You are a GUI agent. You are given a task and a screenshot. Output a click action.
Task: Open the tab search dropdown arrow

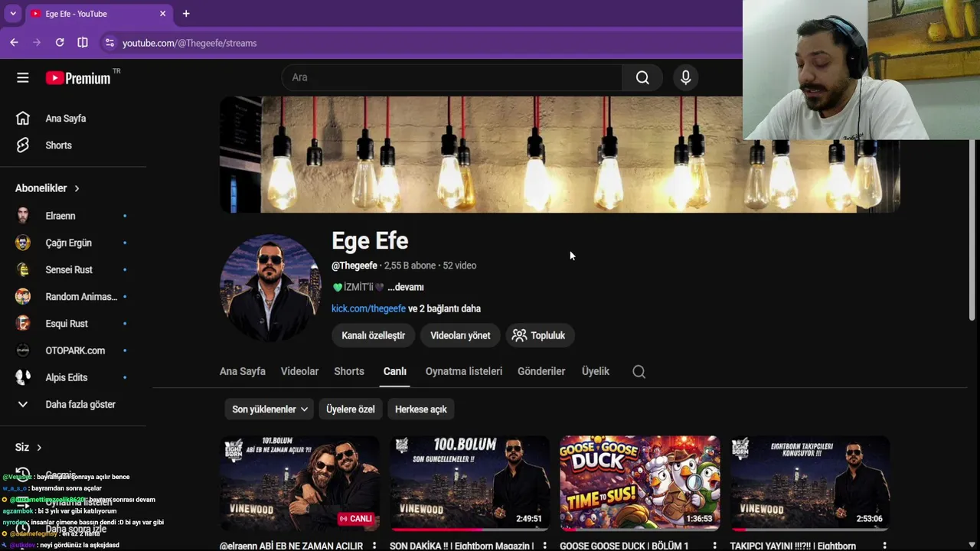(13, 14)
